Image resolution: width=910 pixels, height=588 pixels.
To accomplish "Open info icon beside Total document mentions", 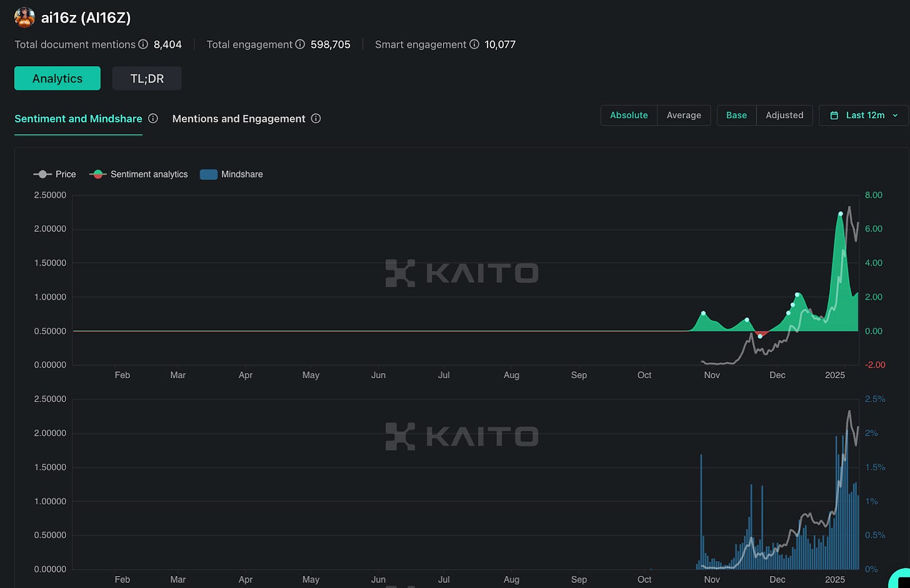I will coord(143,44).
